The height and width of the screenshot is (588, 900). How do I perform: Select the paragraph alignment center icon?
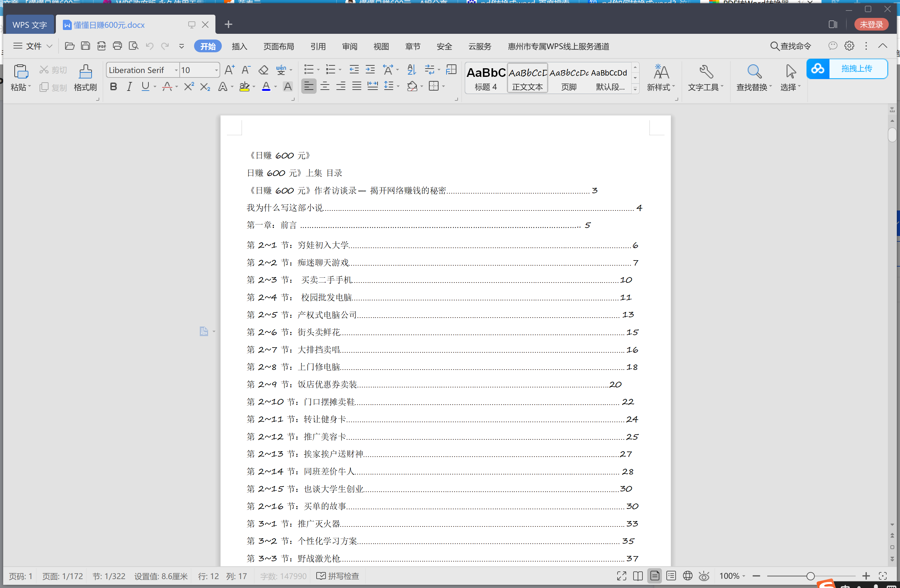point(324,87)
